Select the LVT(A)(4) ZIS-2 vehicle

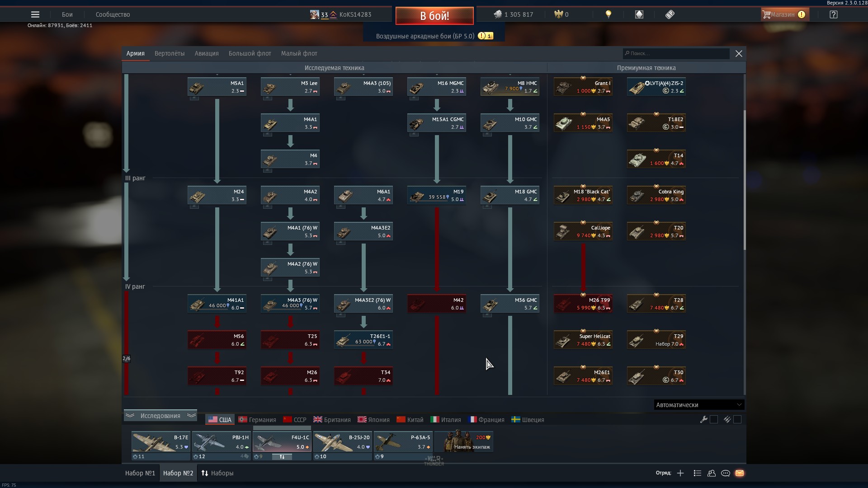(656, 87)
